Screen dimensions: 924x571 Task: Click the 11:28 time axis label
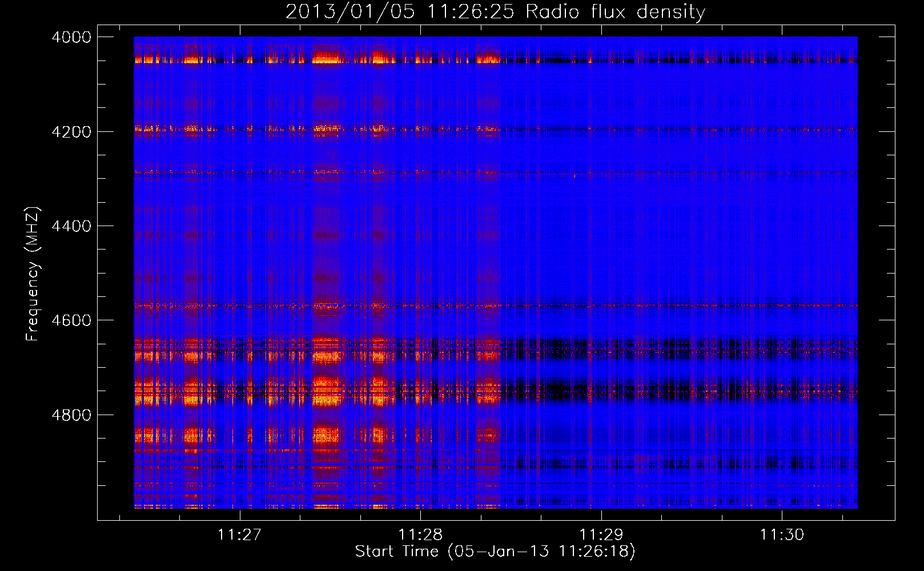point(420,534)
